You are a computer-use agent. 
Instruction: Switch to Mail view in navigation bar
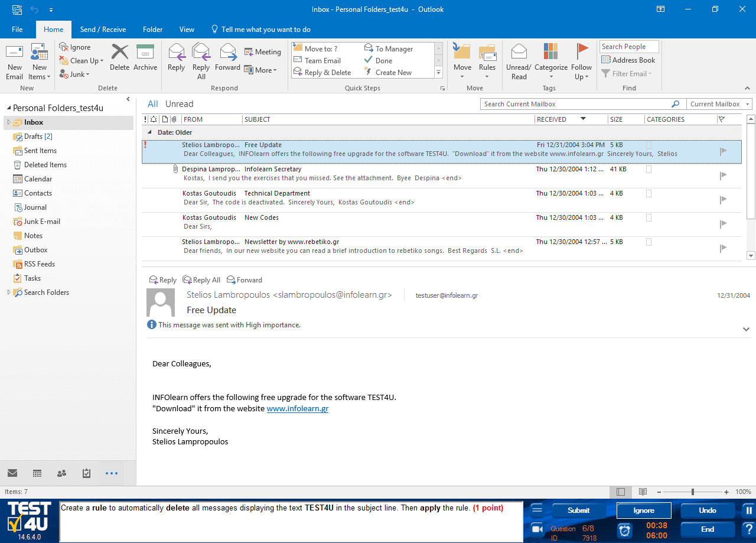(12, 473)
